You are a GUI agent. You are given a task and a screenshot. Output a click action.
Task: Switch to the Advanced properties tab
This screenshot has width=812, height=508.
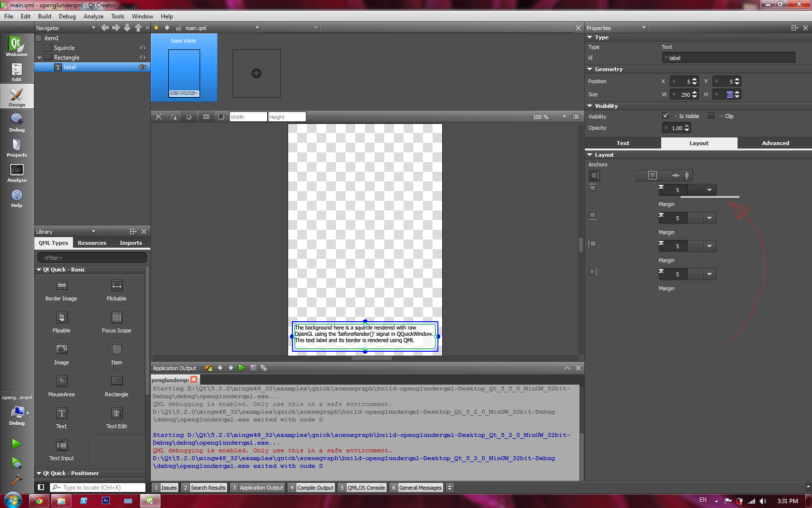point(775,143)
